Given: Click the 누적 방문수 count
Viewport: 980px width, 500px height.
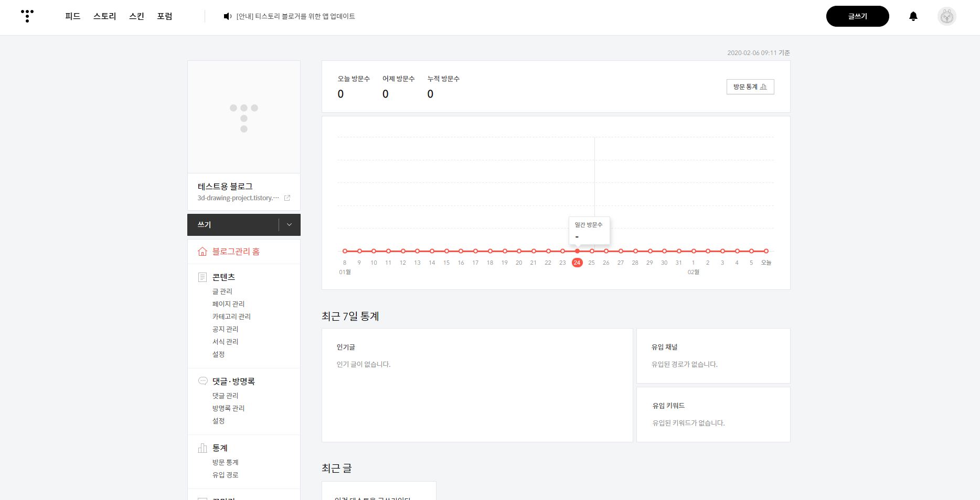Looking at the screenshot, I should pos(430,94).
